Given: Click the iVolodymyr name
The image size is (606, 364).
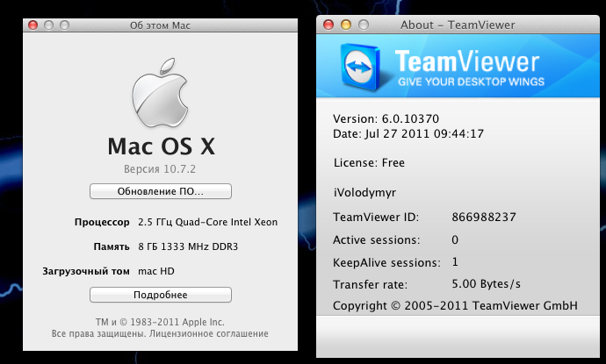Looking at the screenshot, I should click(364, 192).
